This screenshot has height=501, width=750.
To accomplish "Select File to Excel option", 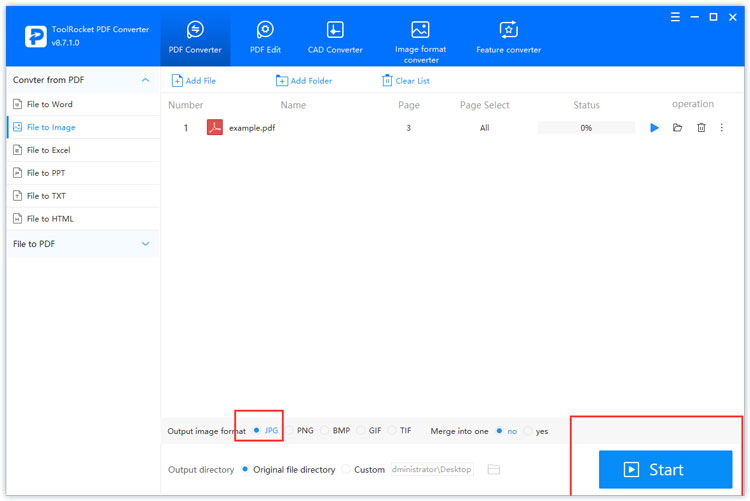I will [x=84, y=150].
